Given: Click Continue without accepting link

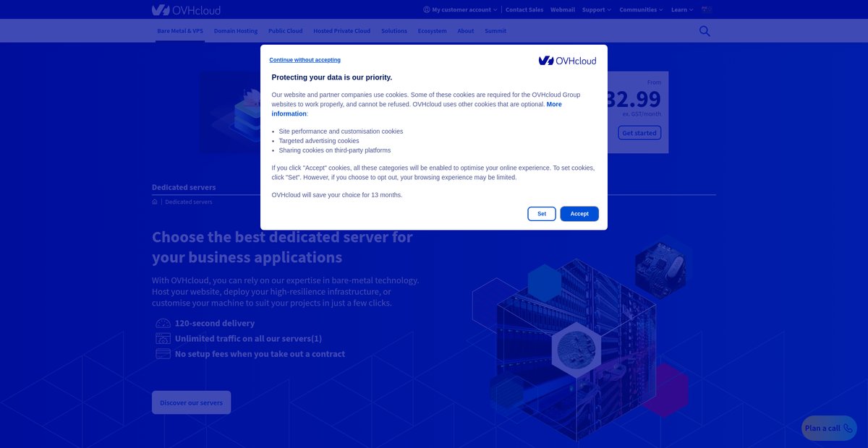Looking at the screenshot, I should tap(305, 60).
